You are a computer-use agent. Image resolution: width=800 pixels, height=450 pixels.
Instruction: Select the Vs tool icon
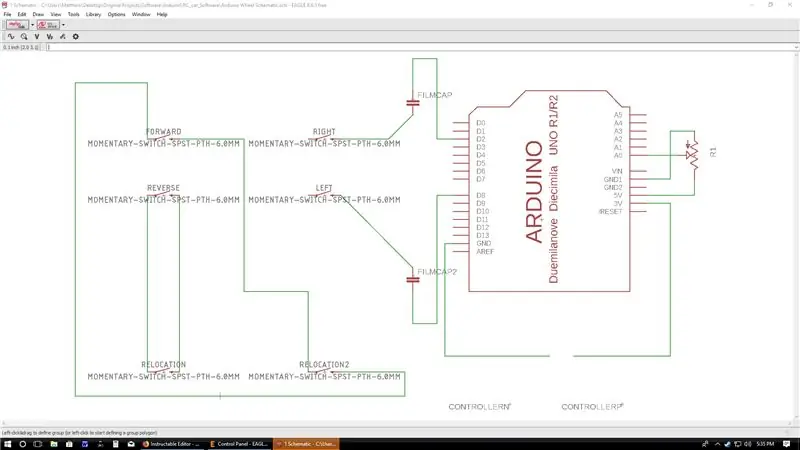[x=49, y=37]
